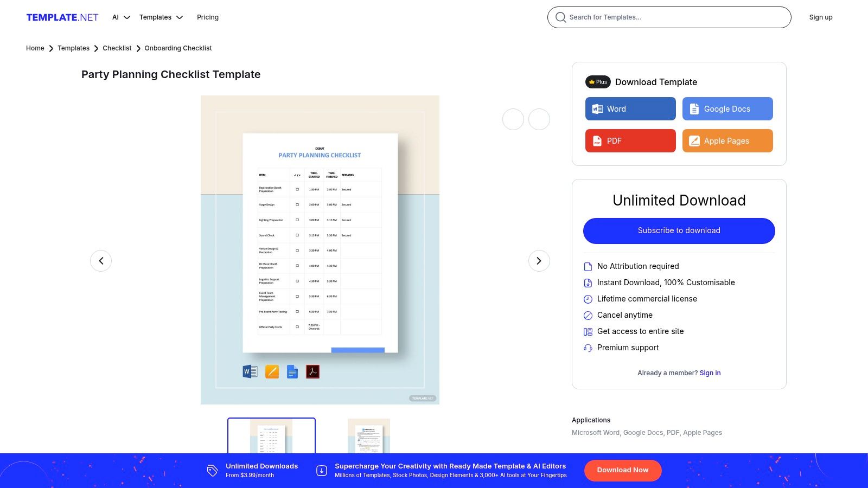Click the Word icon below the template preview
The width and height of the screenshot is (868, 488).
(x=250, y=371)
